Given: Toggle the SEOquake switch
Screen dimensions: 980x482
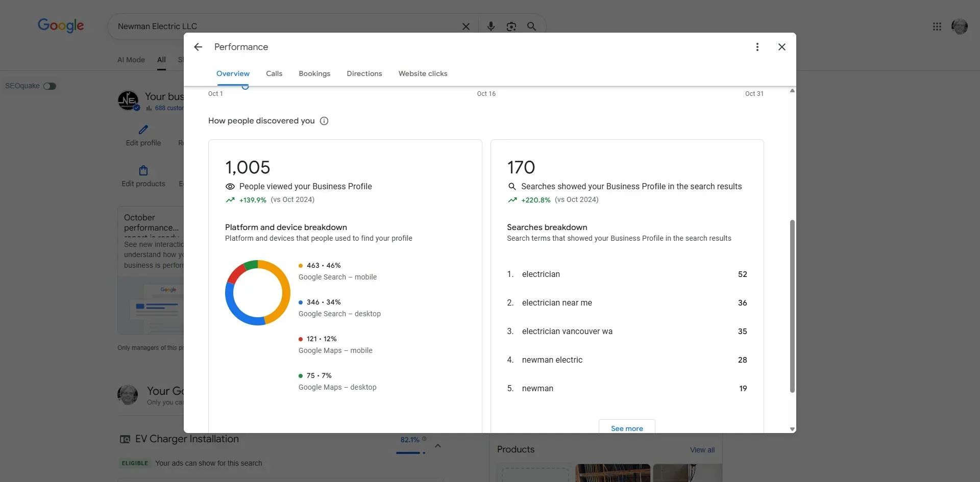Looking at the screenshot, I should [50, 86].
